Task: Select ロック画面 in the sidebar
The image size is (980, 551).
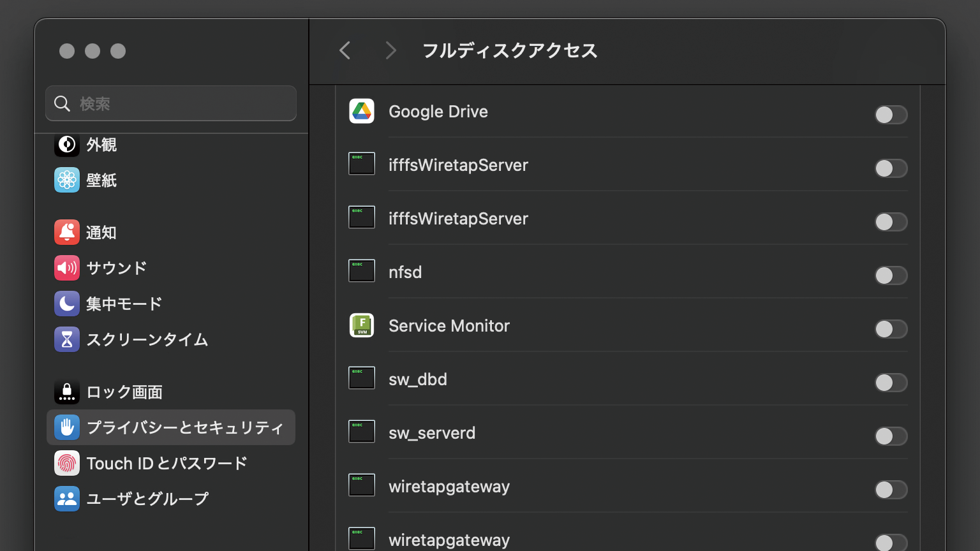Action: coord(124,392)
